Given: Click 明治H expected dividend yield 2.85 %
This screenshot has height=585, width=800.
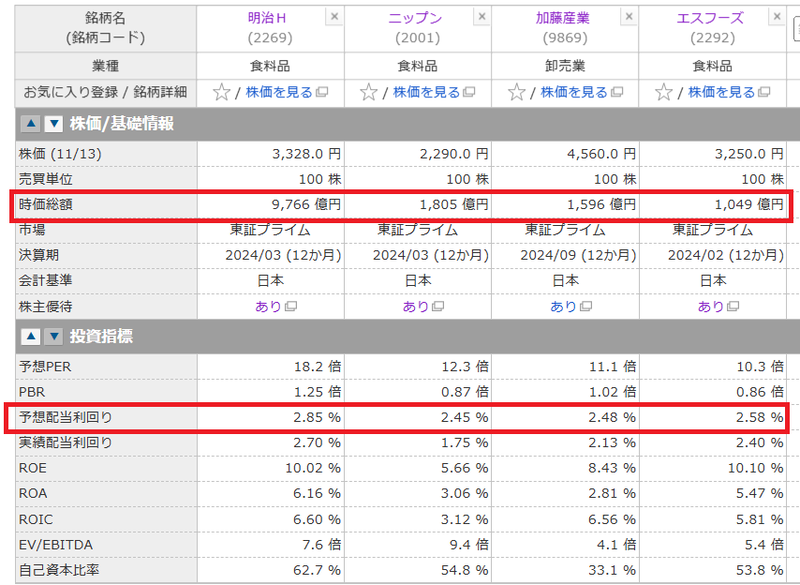Looking at the screenshot, I should [317, 417].
